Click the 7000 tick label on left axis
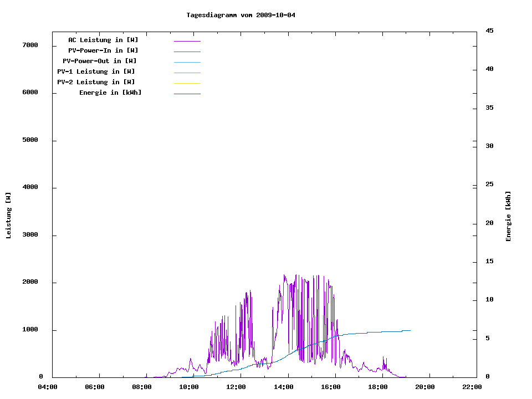Viewport: 532px width, 399px height. click(x=30, y=45)
